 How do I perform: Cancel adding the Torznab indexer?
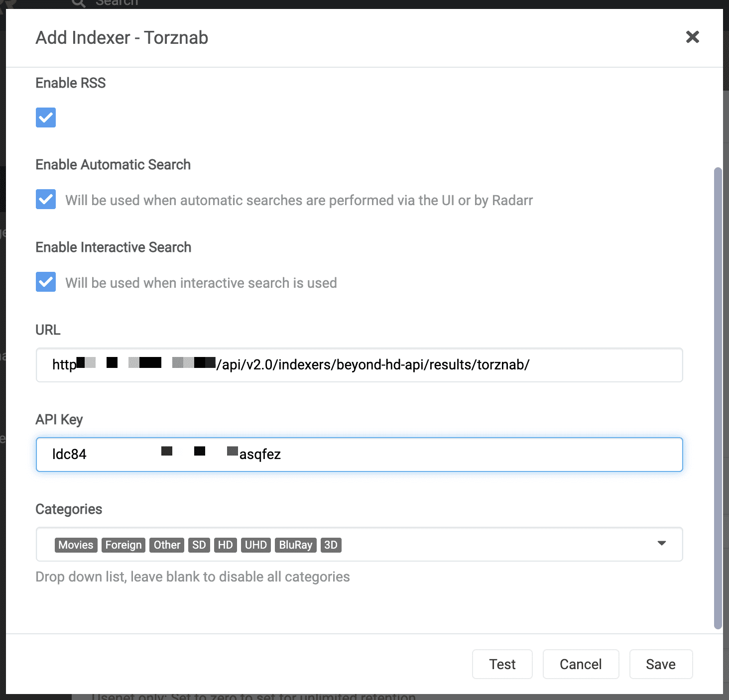pyautogui.click(x=581, y=664)
